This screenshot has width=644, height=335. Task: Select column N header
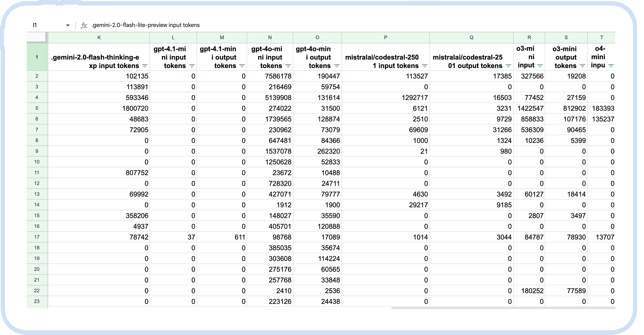pos(270,37)
